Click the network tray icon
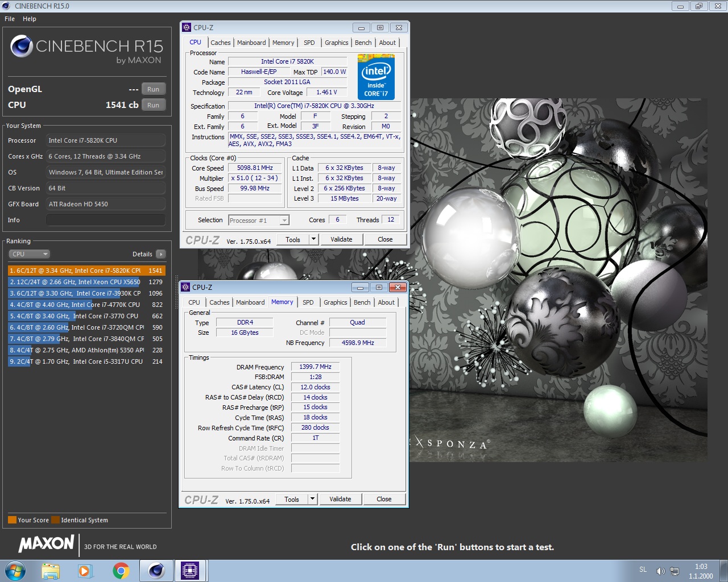Screen dimensions: 728x582 675,571
